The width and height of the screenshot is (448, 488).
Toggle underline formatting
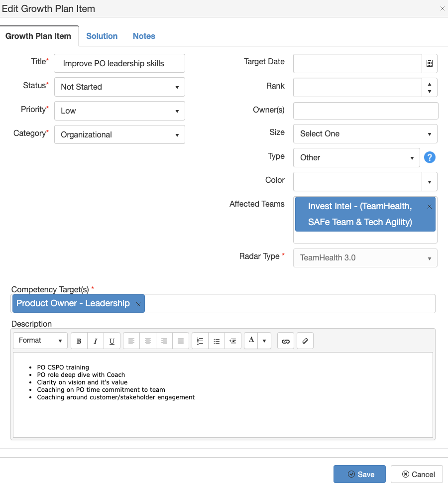pyautogui.click(x=112, y=341)
